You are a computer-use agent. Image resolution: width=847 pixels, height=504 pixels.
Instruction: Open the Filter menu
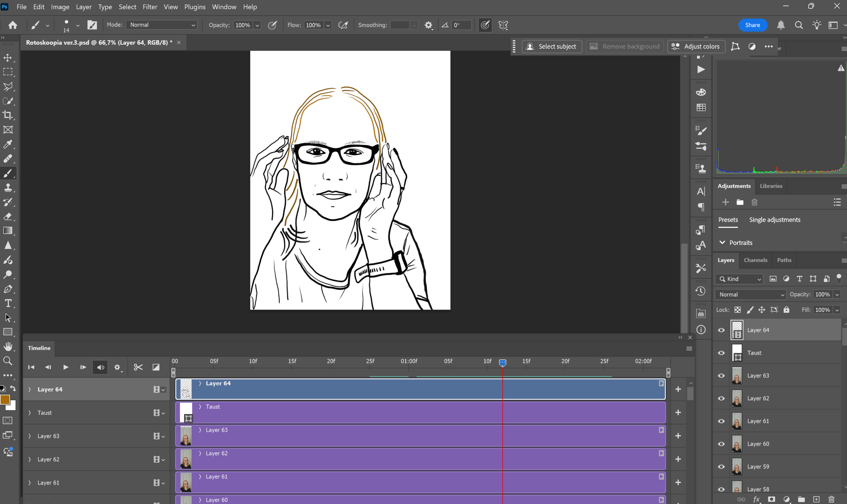click(150, 7)
